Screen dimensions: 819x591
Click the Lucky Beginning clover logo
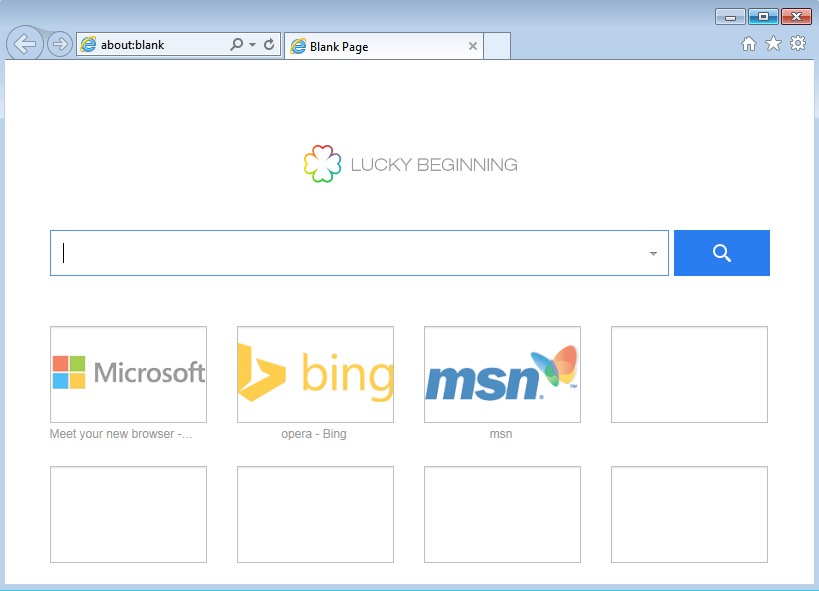point(321,165)
